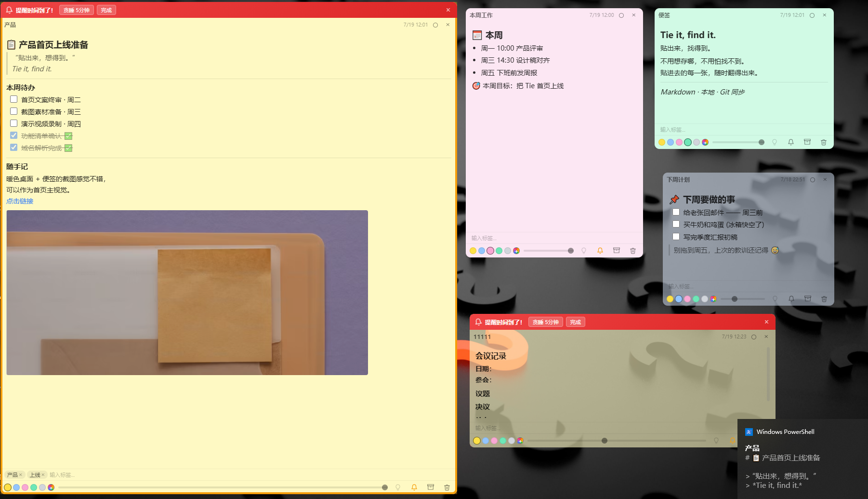Image resolution: width=868 pixels, height=499 pixels.
Task: Click tag input field on 本周工作 note
Action: (554, 238)
